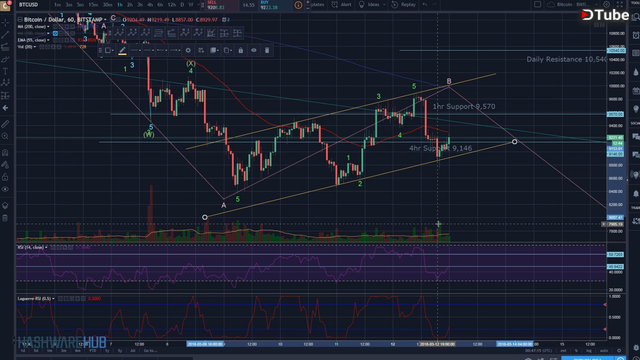This screenshot has height=360, width=640.
Task: Toggle auto scale at bottom right
Action: click(604, 351)
